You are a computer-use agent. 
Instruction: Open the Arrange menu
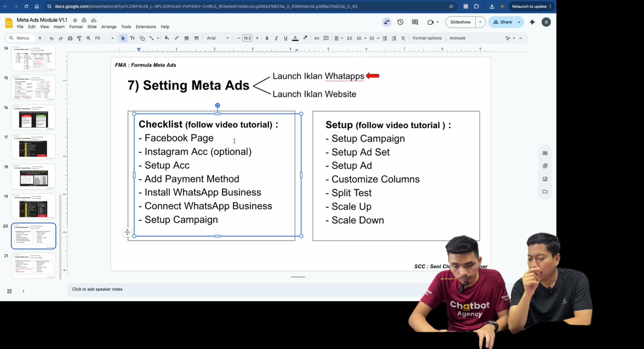click(109, 27)
